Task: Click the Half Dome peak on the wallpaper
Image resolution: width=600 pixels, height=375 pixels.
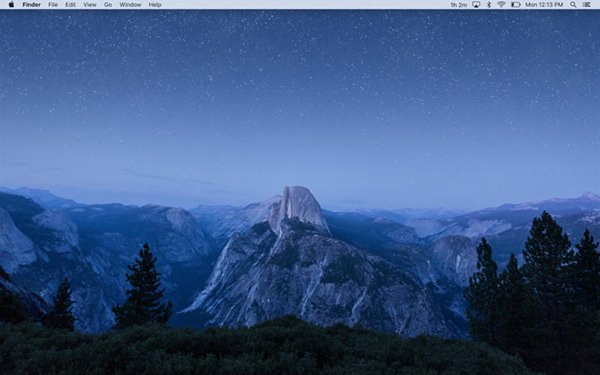Action: point(298,207)
